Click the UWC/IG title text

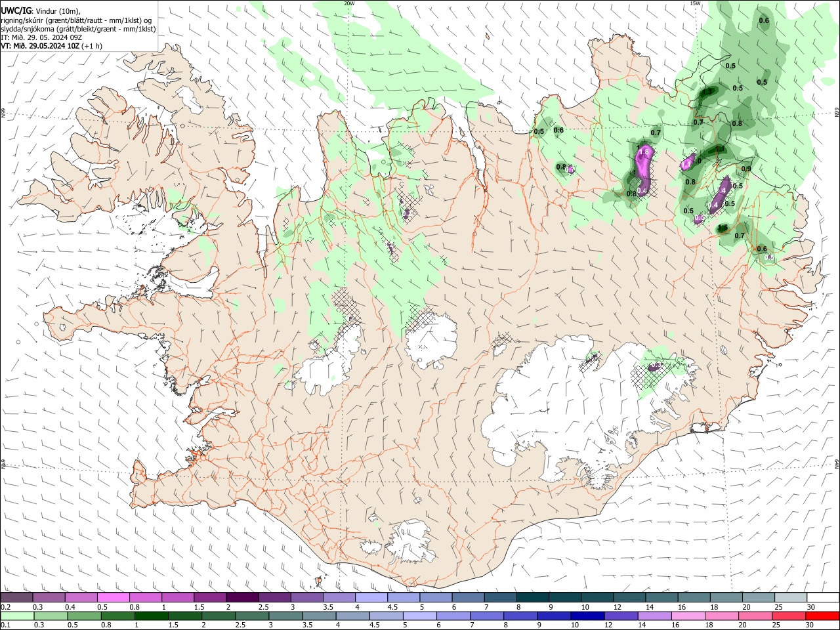16,10
